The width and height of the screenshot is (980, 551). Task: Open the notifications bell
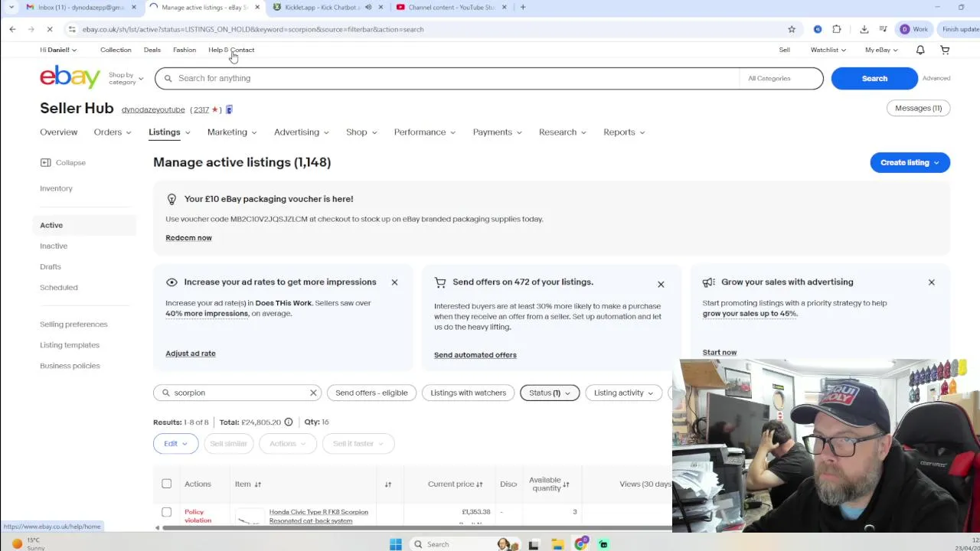click(x=920, y=50)
